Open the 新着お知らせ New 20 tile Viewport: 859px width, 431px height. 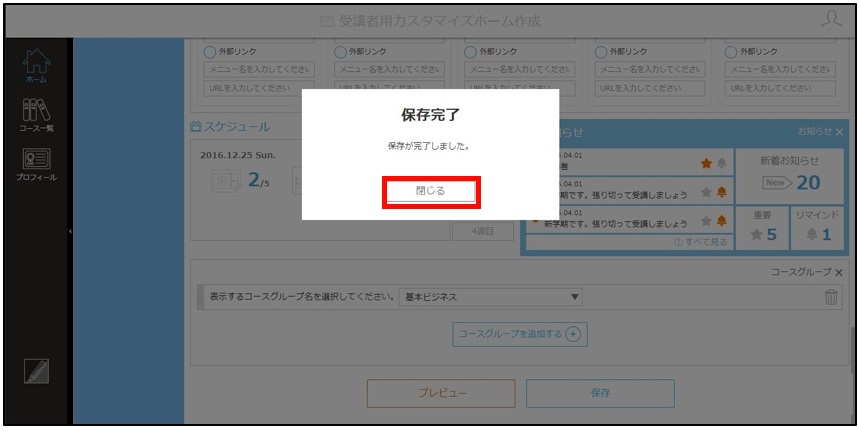(789, 176)
